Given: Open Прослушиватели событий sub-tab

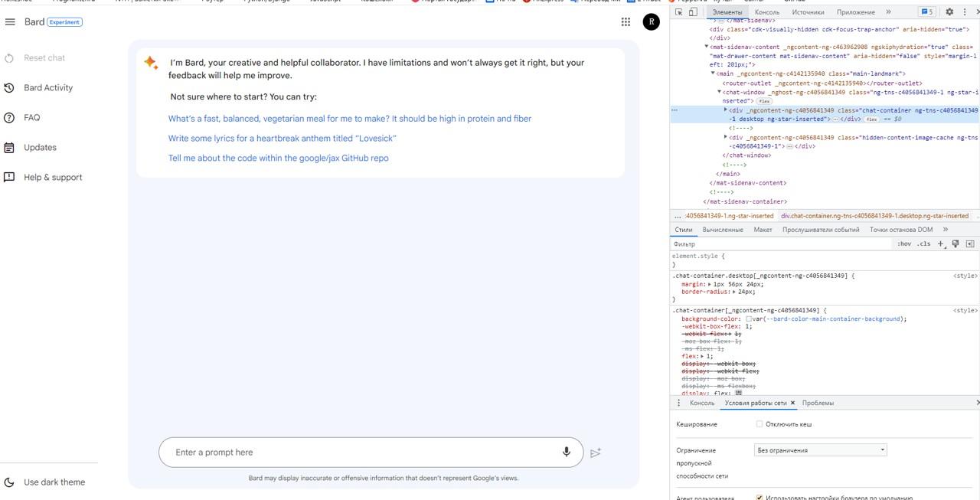Looking at the screenshot, I should [821, 230].
